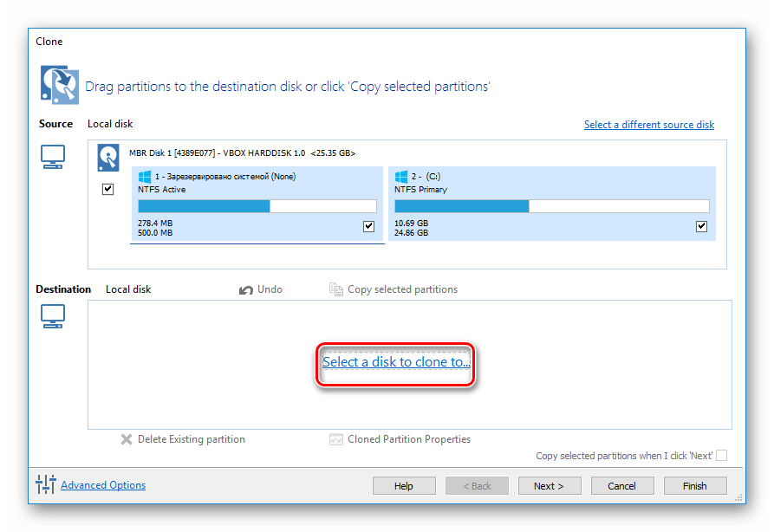The width and height of the screenshot is (774, 532).
Task: Click the MBR Disk 1 hard drive icon
Action: pos(108,156)
